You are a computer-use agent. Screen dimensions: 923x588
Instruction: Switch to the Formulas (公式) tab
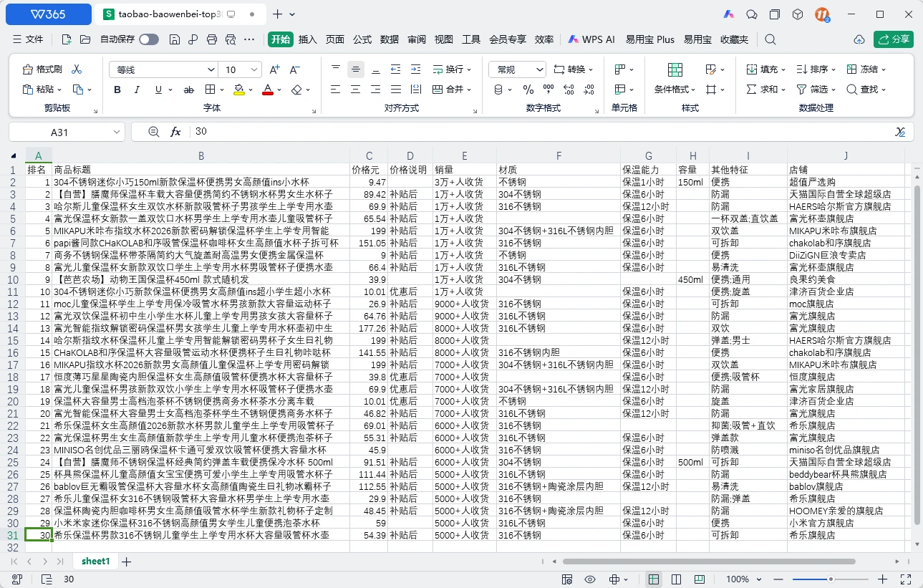(x=362, y=39)
